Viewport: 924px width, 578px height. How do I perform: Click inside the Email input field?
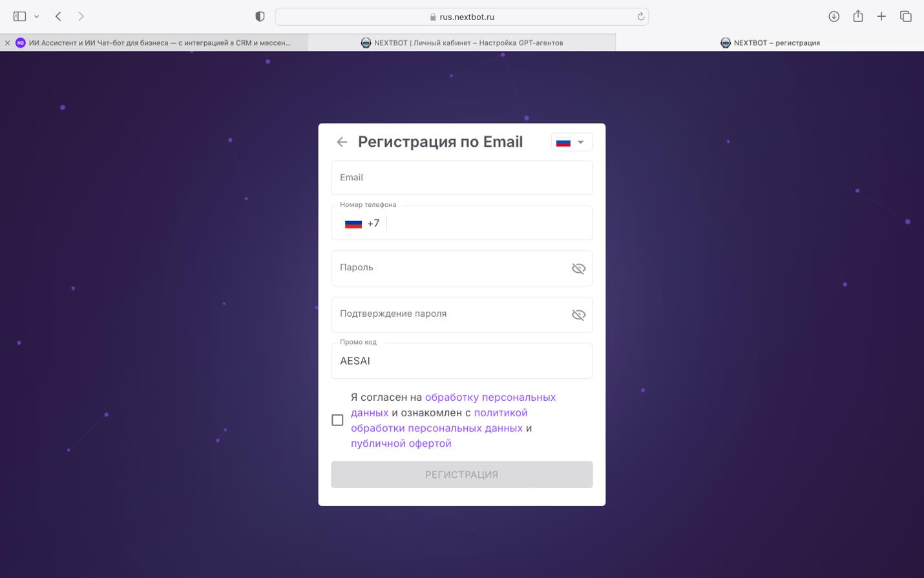point(461,177)
